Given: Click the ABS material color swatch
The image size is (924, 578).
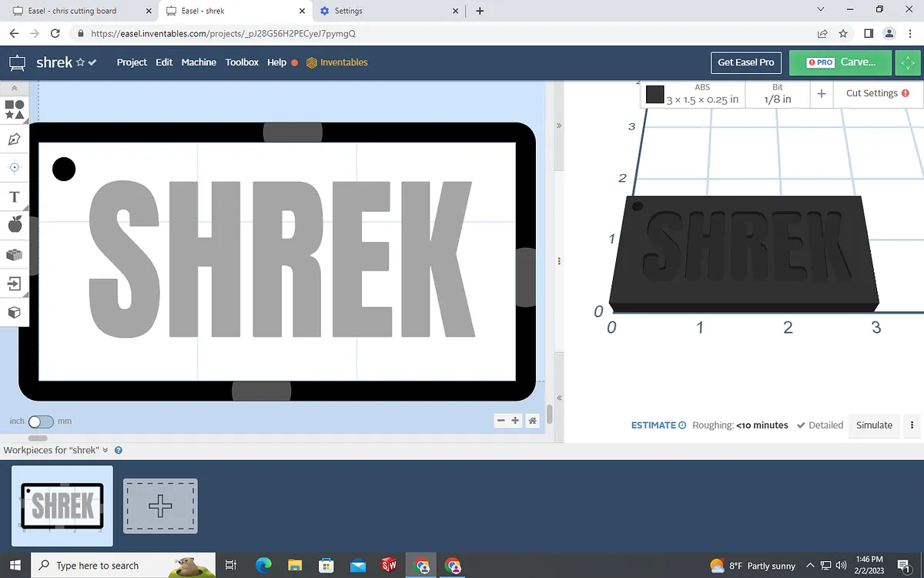Looking at the screenshot, I should (655, 95).
